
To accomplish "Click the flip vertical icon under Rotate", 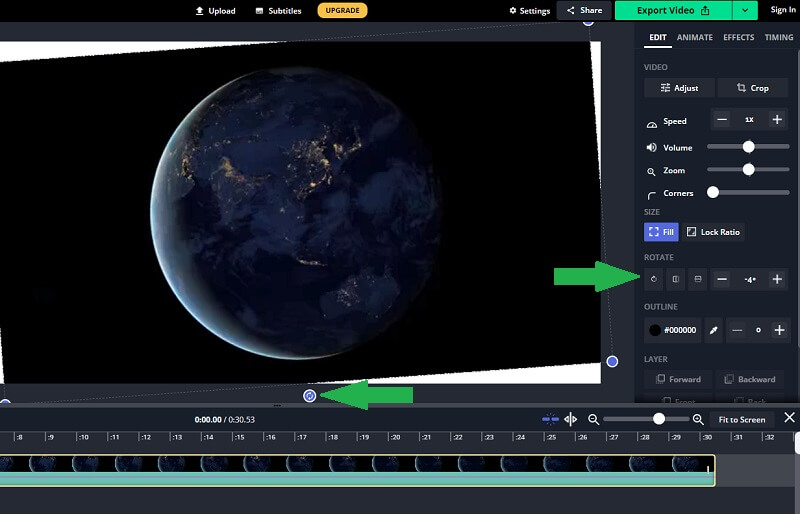I will [698, 279].
